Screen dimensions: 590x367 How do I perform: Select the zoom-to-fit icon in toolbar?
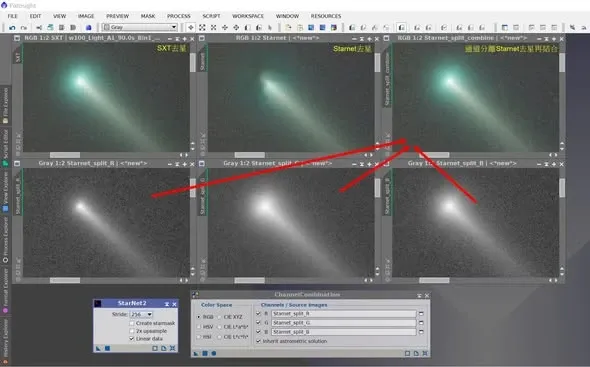pyautogui.click(x=202, y=27)
